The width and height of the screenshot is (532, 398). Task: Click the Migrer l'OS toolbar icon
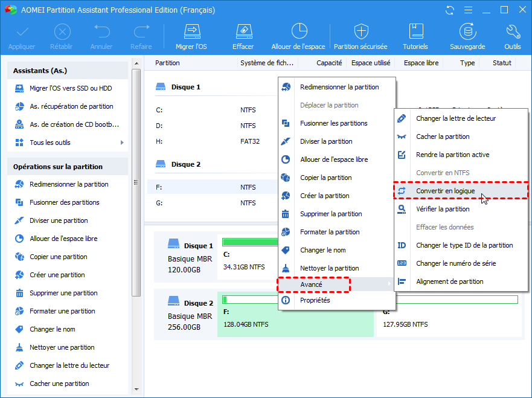click(191, 32)
